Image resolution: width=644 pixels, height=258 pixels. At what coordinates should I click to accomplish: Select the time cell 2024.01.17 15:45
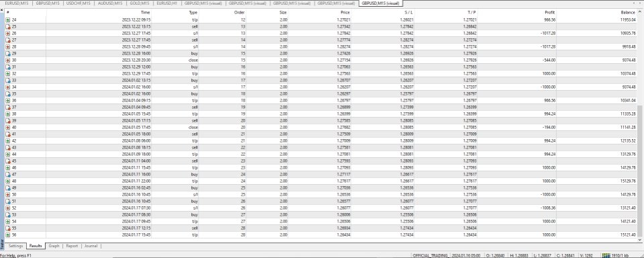click(x=136, y=235)
